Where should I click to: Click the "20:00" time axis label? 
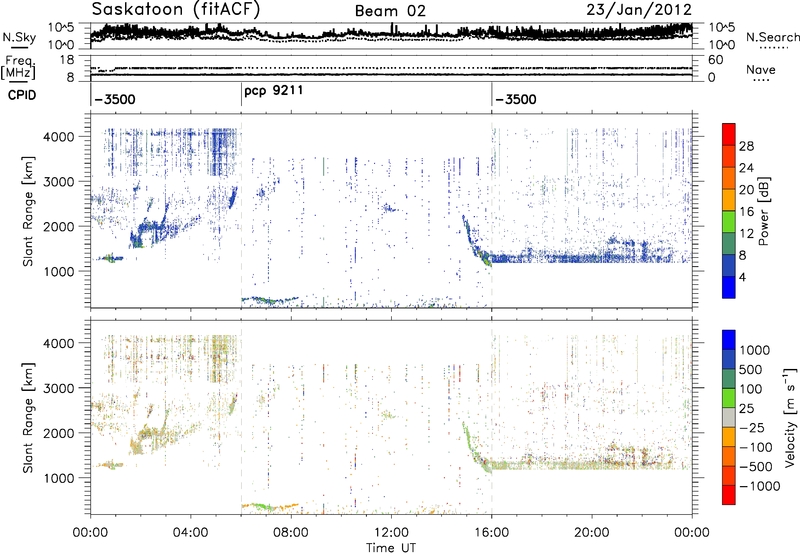tap(592, 533)
